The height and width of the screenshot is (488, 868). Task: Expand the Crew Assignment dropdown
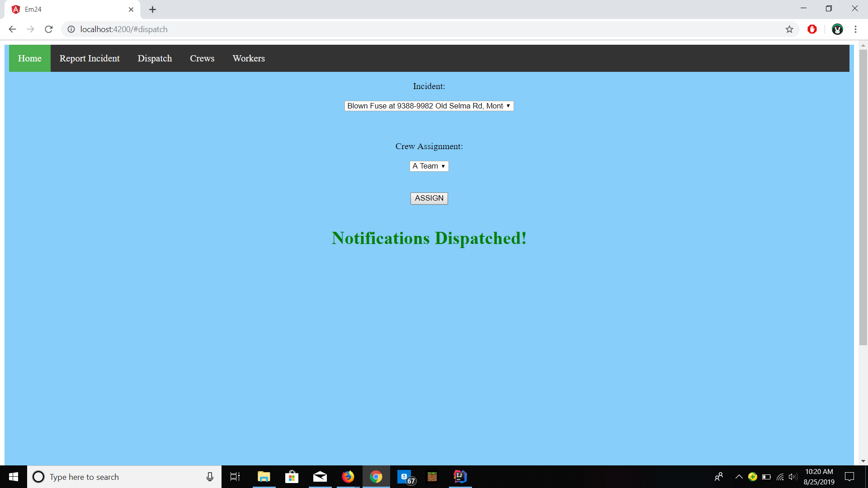tap(429, 166)
